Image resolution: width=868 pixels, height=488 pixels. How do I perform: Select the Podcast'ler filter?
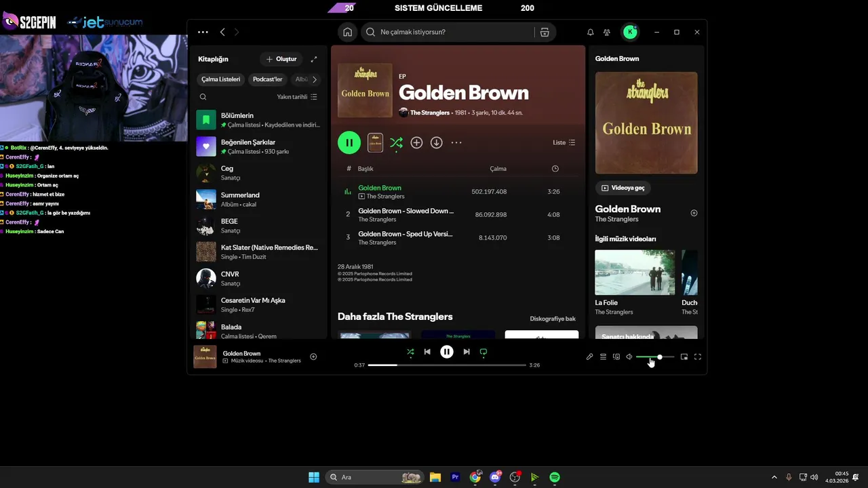coord(267,79)
